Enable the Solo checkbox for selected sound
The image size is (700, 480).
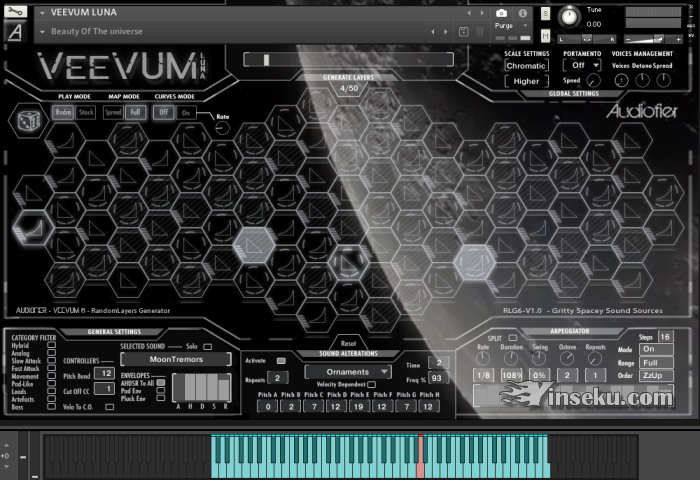pos(208,345)
